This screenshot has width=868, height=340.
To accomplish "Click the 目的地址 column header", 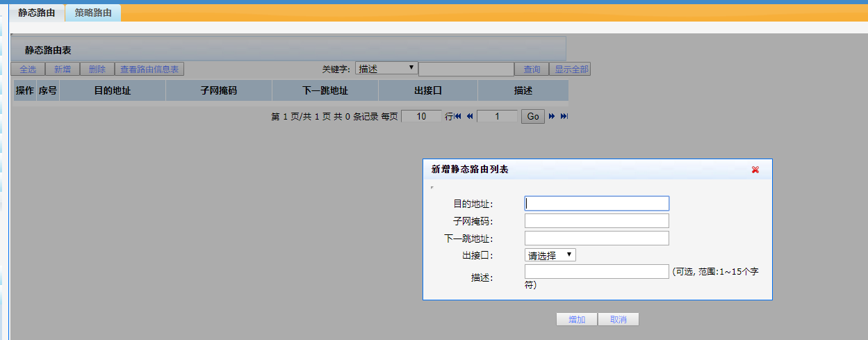I will (113, 90).
